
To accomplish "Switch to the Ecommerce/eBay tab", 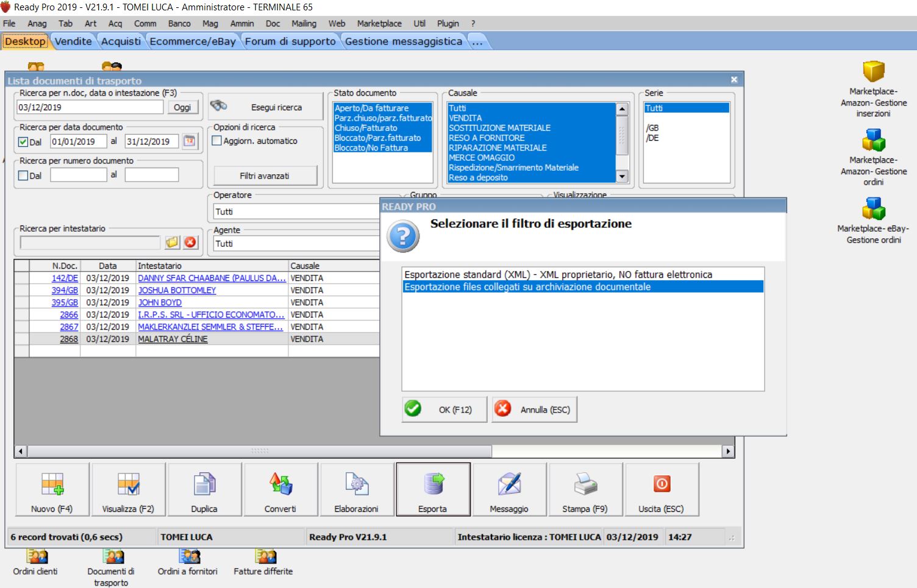I will 193,41.
